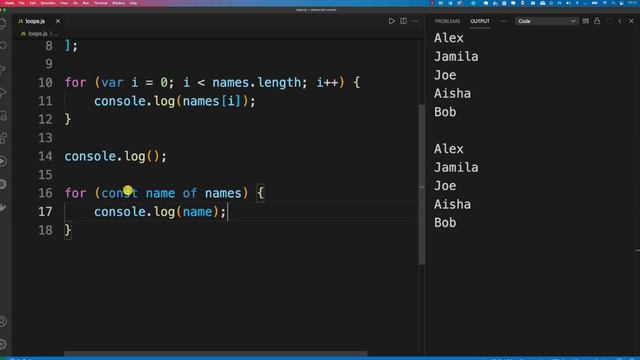Open the View menu in the menu bar
This screenshot has height=360, width=640.
point(64,3)
